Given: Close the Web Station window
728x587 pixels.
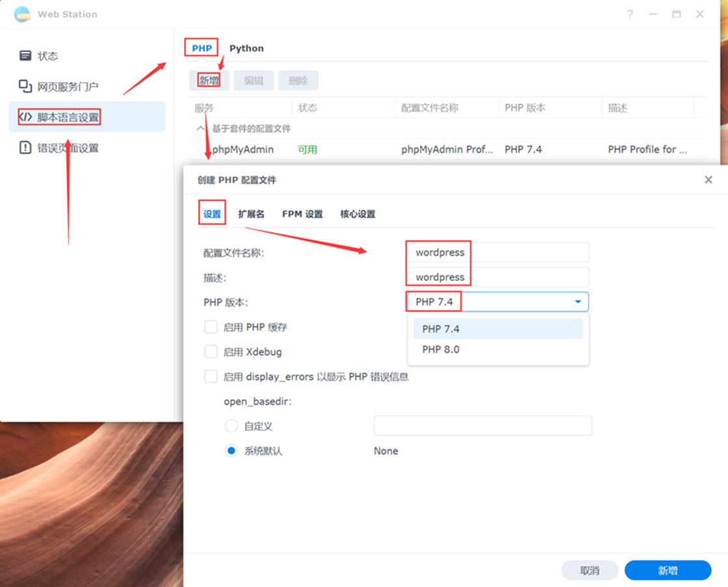Looking at the screenshot, I should point(699,14).
